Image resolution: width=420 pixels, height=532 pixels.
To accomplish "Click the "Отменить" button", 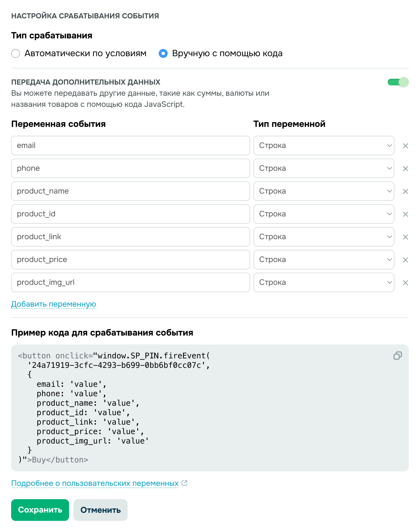I will (x=100, y=510).
